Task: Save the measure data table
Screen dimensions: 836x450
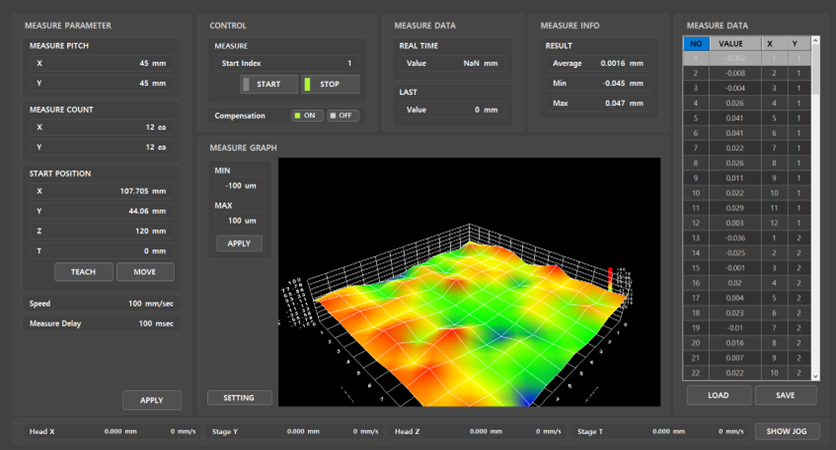Action: (786, 395)
